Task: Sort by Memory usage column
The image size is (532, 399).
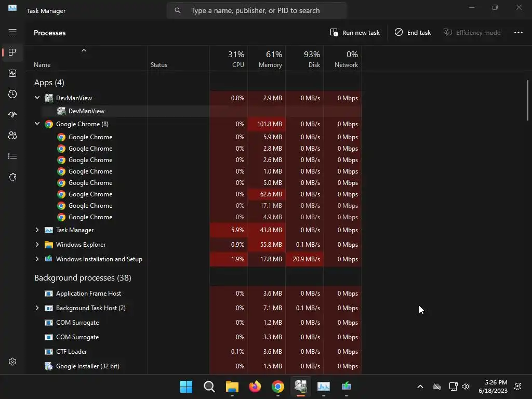Action: [267, 59]
